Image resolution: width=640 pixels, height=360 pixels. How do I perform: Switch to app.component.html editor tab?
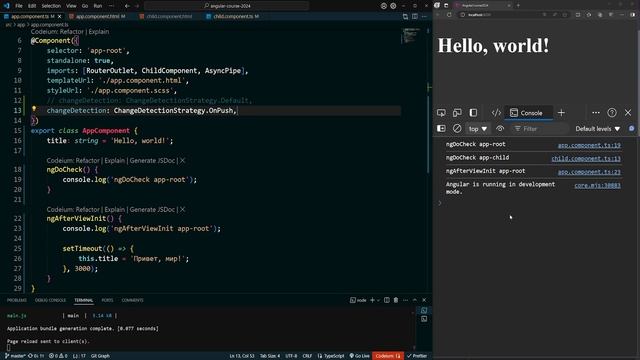click(x=98, y=16)
